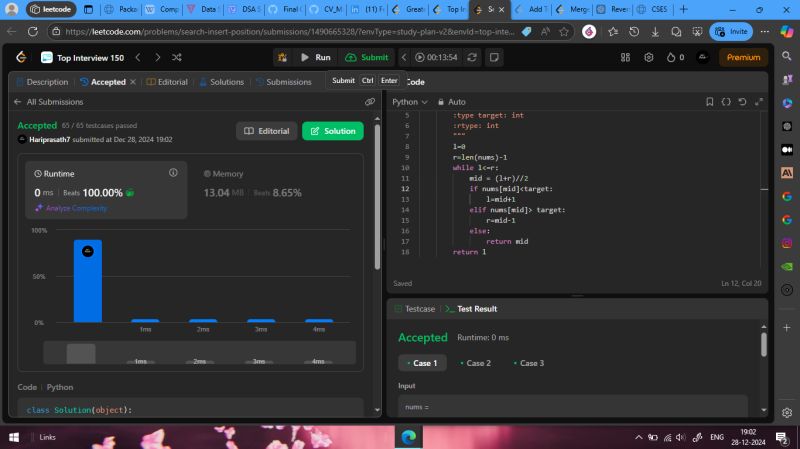800x449 pixels.
Task: Open LeetCode settings gear
Action: [648, 58]
